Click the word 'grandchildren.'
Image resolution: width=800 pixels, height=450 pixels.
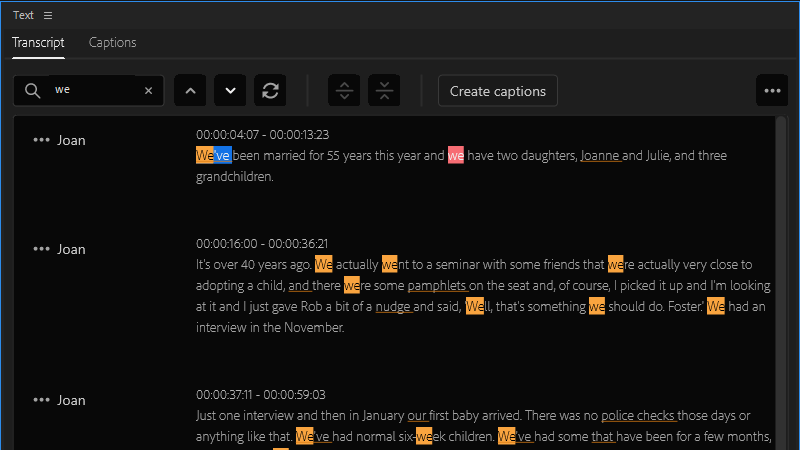coord(235,177)
